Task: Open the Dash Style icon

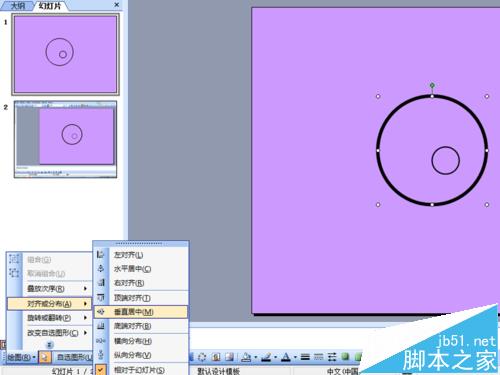Action: pos(319,357)
